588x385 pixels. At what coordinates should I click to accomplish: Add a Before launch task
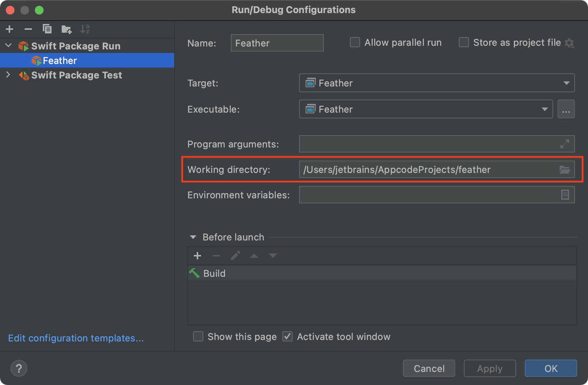coord(197,256)
